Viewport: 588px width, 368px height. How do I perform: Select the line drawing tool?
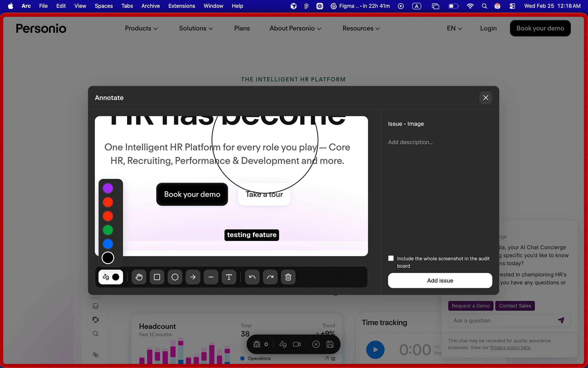211,277
